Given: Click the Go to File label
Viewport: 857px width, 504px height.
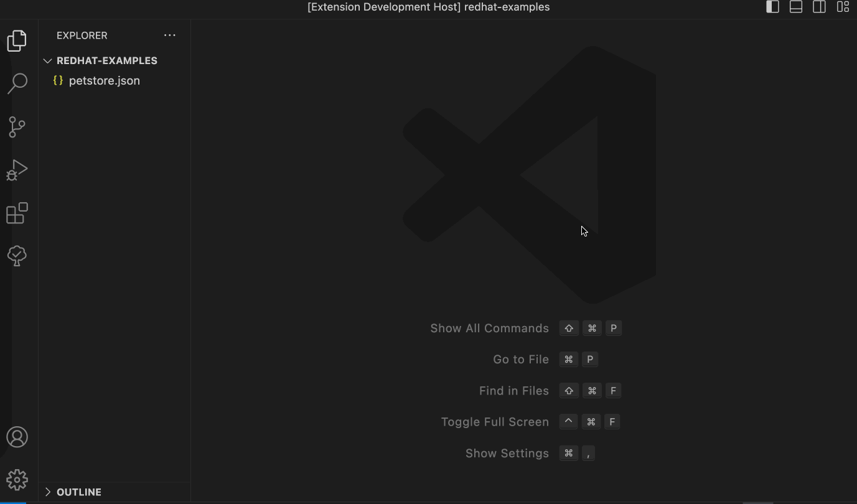Looking at the screenshot, I should click(x=520, y=360).
